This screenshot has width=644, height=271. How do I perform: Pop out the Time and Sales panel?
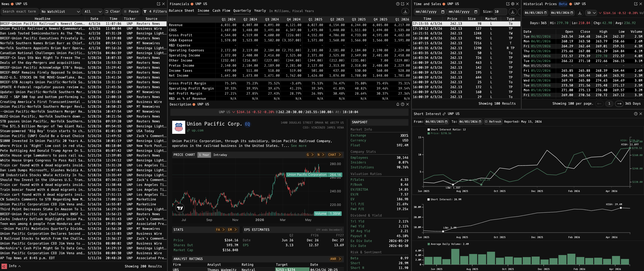point(508,4)
